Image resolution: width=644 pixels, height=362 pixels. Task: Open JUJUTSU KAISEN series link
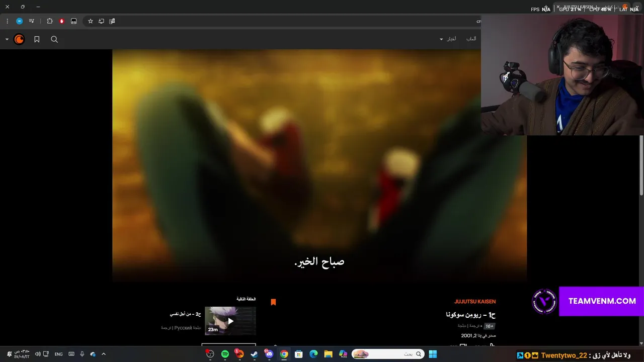(x=475, y=302)
